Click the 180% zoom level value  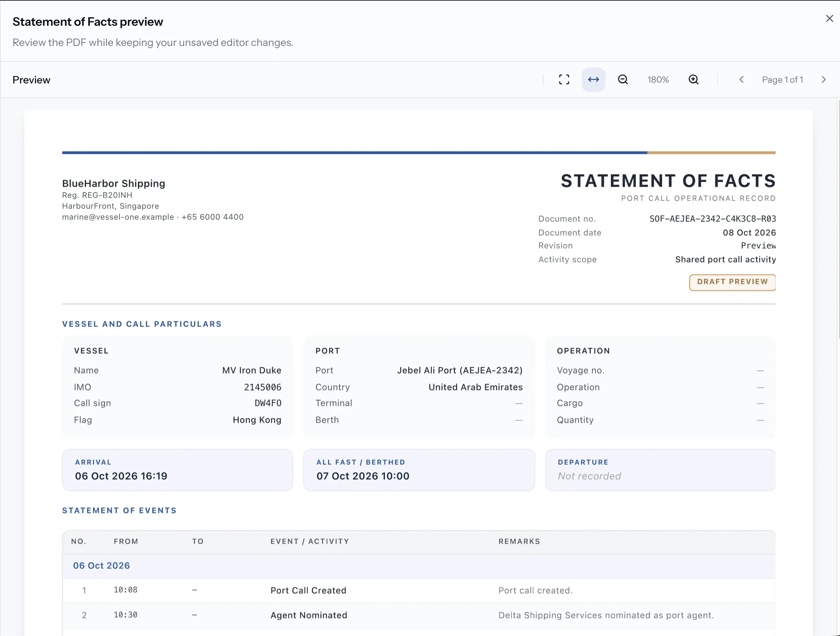click(658, 80)
